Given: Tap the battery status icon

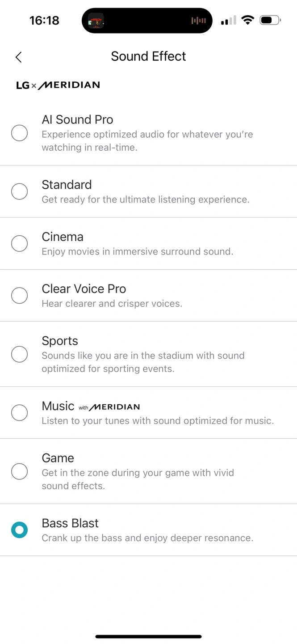Looking at the screenshot, I should point(270,20).
